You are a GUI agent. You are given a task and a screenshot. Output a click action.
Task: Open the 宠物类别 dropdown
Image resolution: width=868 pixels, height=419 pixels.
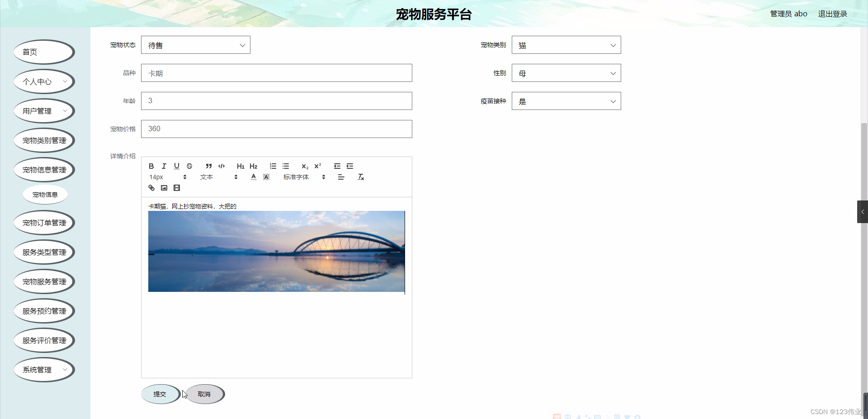pyautogui.click(x=566, y=45)
